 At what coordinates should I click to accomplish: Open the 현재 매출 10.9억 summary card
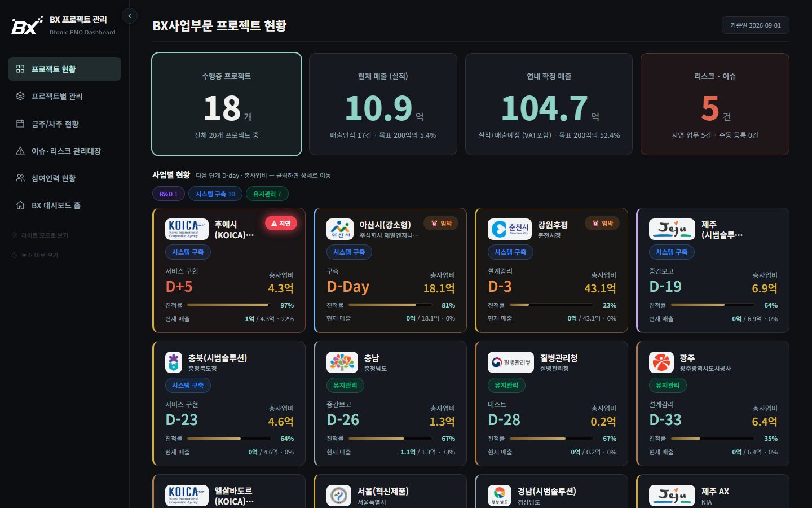point(383,104)
